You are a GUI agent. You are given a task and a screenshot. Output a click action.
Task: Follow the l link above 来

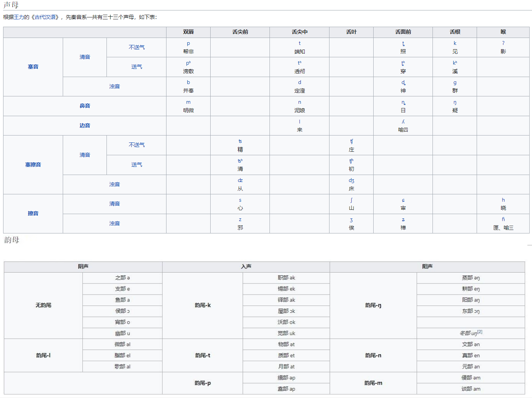pyautogui.click(x=300, y=122)
